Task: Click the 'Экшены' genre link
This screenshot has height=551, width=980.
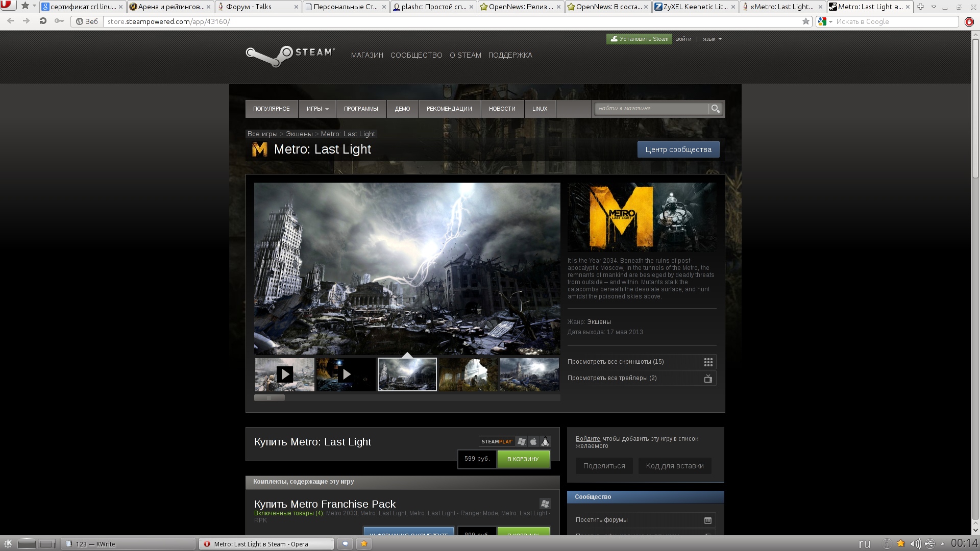Action: tap(599, 322)
